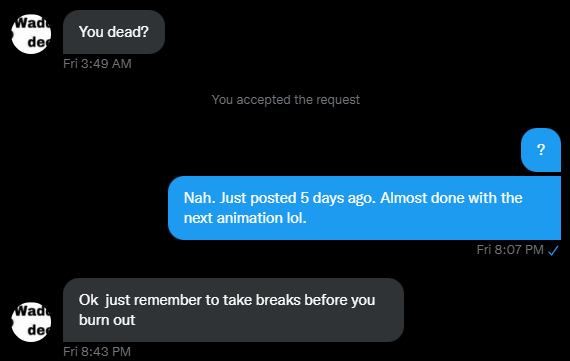Select the "You dead?" message bubble

[x=114, y=32]
